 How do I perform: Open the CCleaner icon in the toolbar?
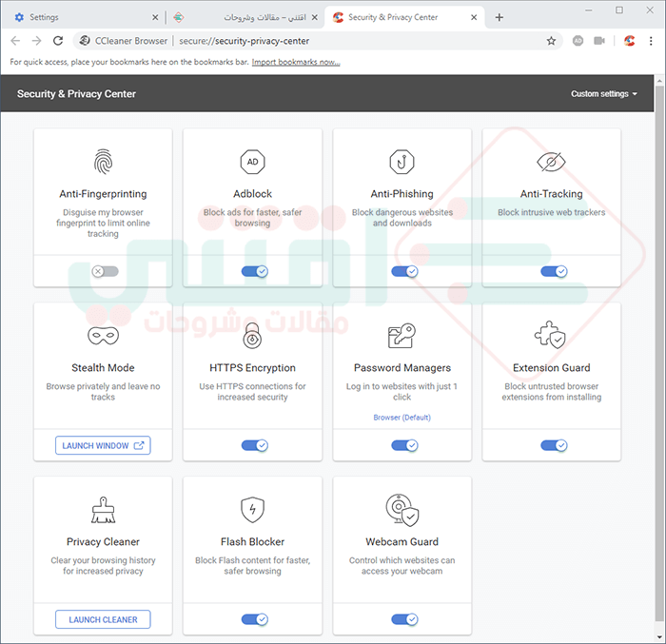[630, 41]
